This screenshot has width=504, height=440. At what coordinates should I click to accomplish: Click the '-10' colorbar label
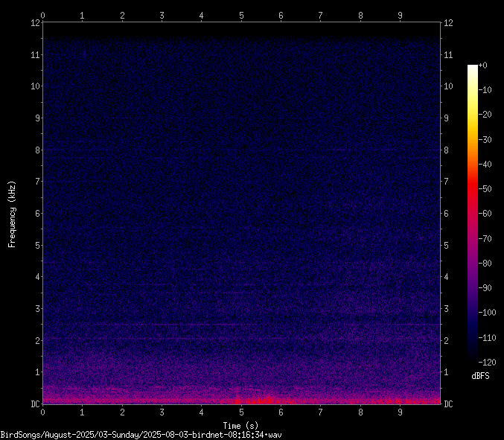pyautogui.click(x=485, y=90)
